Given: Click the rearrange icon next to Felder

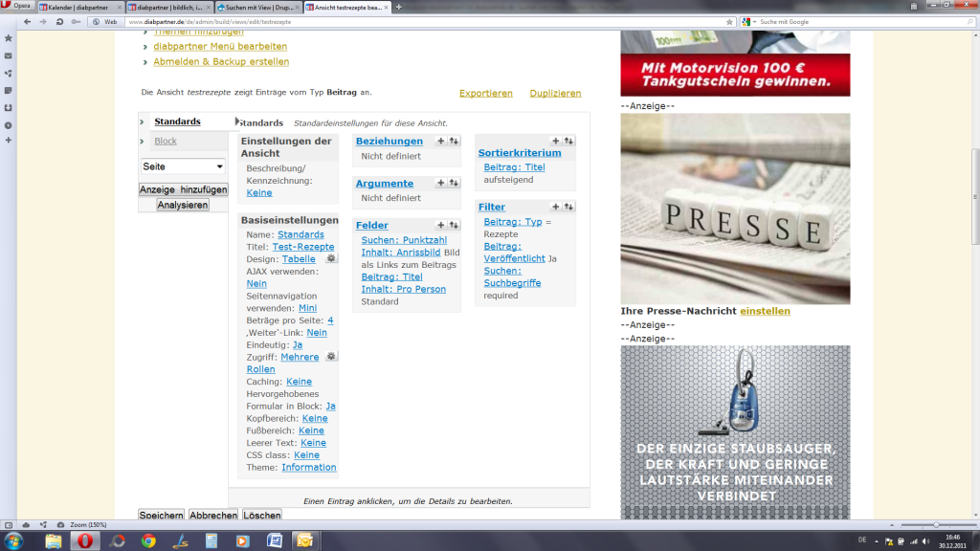Looking at the screenshot, I should (454, 225).
